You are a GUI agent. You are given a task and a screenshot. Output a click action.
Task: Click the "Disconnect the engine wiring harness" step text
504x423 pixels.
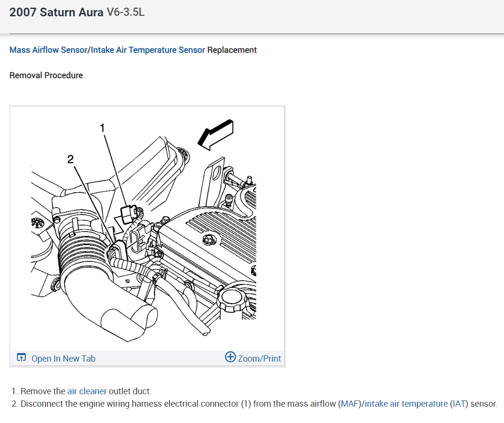click(129, 404)
